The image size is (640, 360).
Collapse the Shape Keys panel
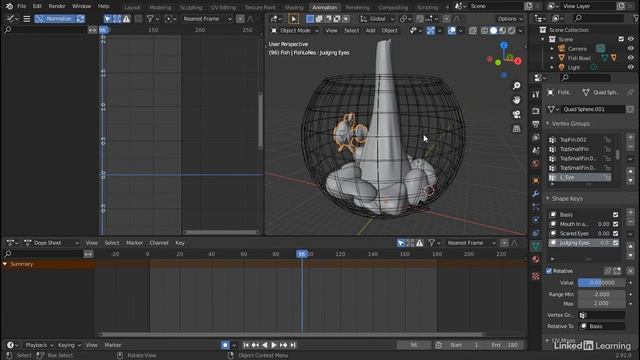pos(548,198)
